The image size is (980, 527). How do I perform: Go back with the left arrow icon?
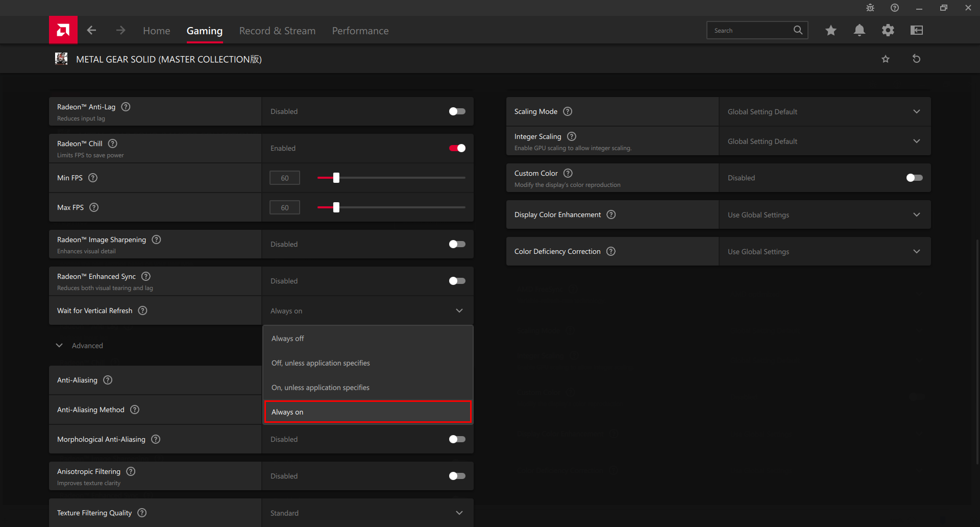(x=91, y=31)
